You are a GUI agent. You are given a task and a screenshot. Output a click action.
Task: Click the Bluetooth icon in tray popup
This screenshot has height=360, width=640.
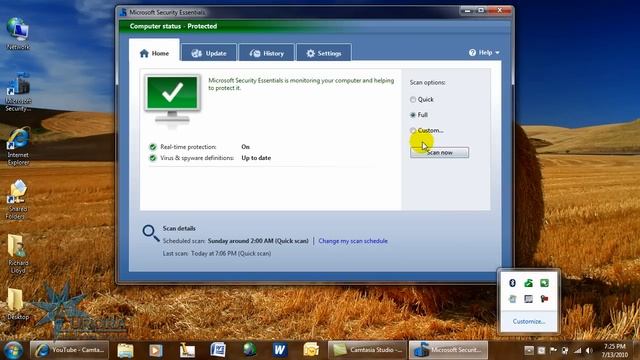(x=513, y=282)
